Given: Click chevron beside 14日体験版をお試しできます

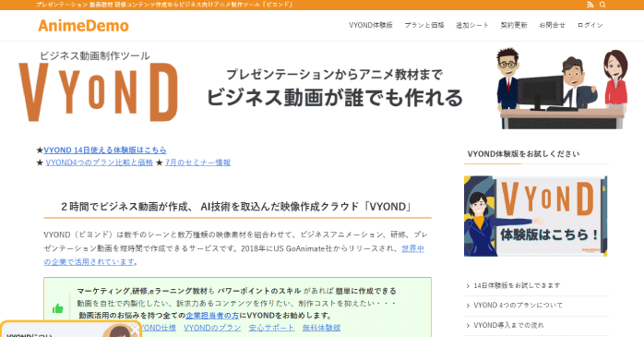Looking at the screenshot, I should 468,285.
